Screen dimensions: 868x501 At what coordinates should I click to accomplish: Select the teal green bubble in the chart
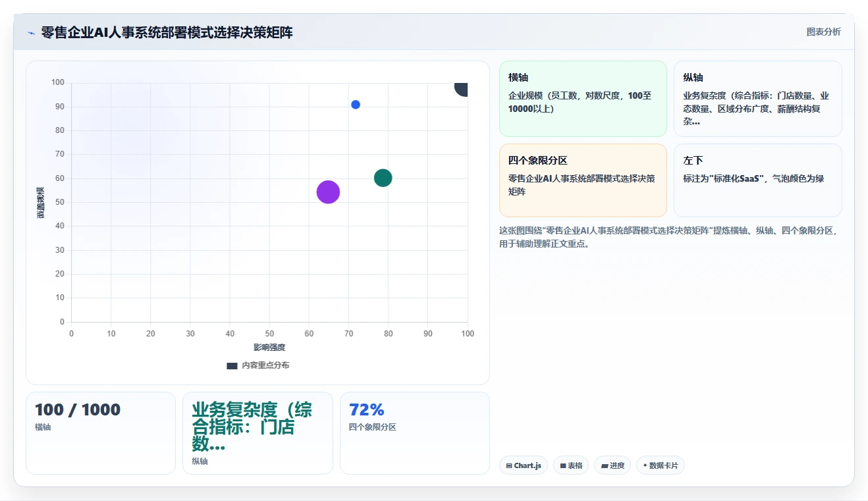[383, 178]
